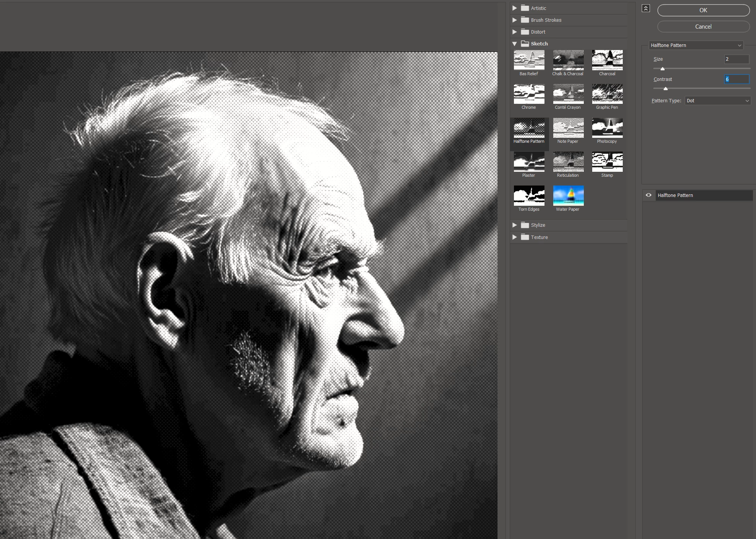The height and width of the screenshot is (539, 756).
Task: Click OK to apply the filter
Action: 703,10
